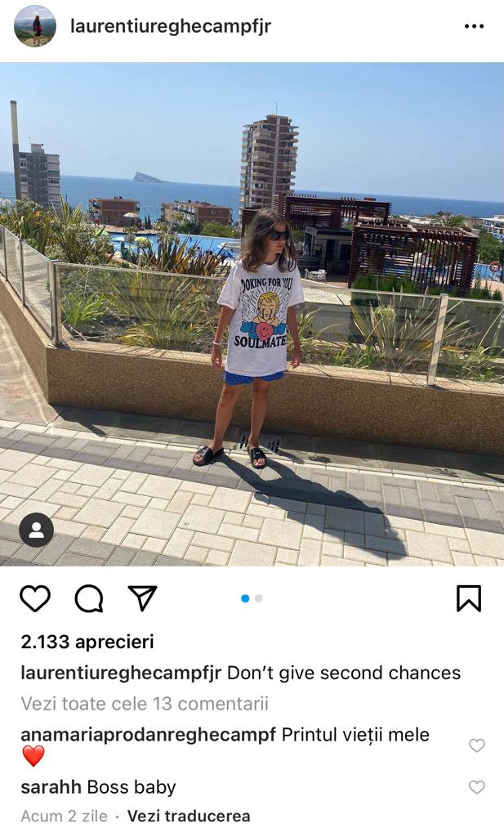Open the comment bubble icon
Image resolution: width=504 pixels, height=837 pixels.
pos(88,598)
